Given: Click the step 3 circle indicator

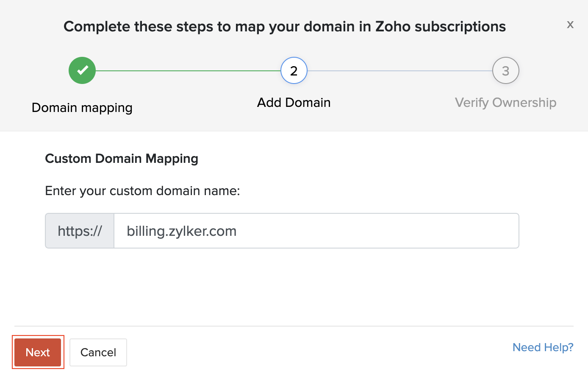Looking at the screenshot, I should pyautogui.click(x=505, y=71).
